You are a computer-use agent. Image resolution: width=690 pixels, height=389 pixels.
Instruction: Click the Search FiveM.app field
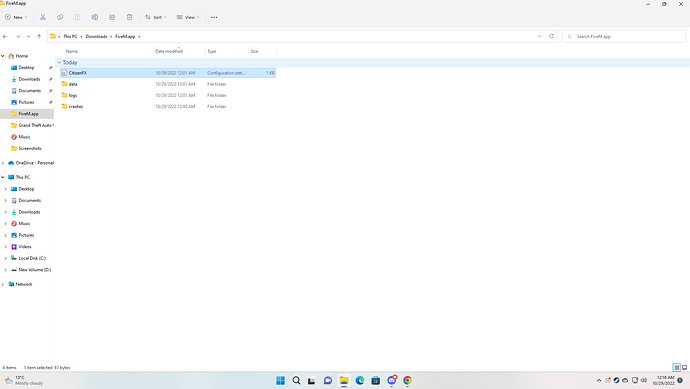tap(624, 37)
